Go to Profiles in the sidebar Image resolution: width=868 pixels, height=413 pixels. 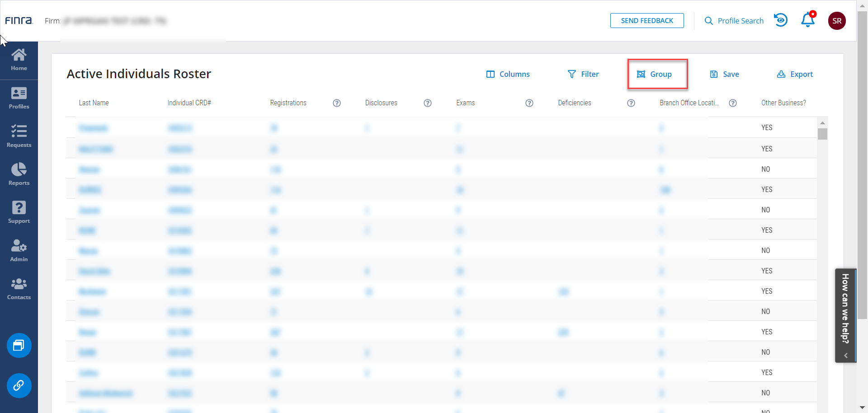pyautogui.click(x=19, y=98)
